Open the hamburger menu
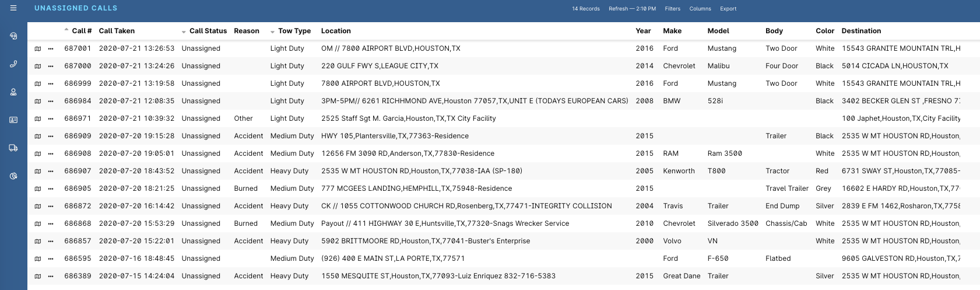 pyautogui.click(x=13, y=8)
